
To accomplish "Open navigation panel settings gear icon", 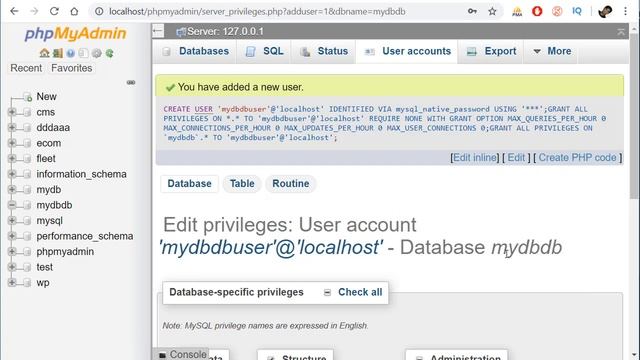I will click(97, 53).
